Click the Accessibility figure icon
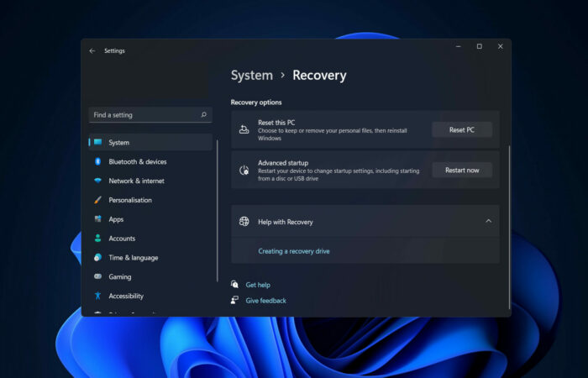The image size is (588, 378). pyautogui.click(x=98, y=296)
